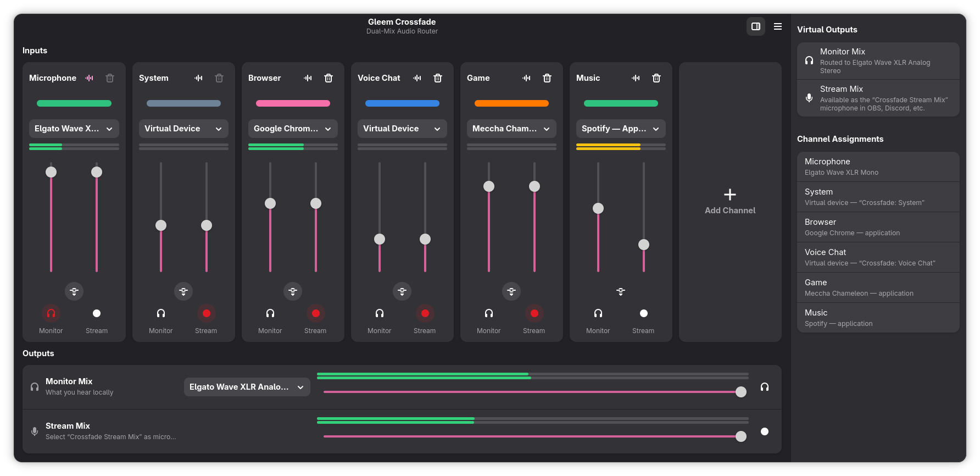Image resolution: width=980 pixels, height=476 pixels.
Task: Delete the Music channel
Action: (x=656, y=78)
